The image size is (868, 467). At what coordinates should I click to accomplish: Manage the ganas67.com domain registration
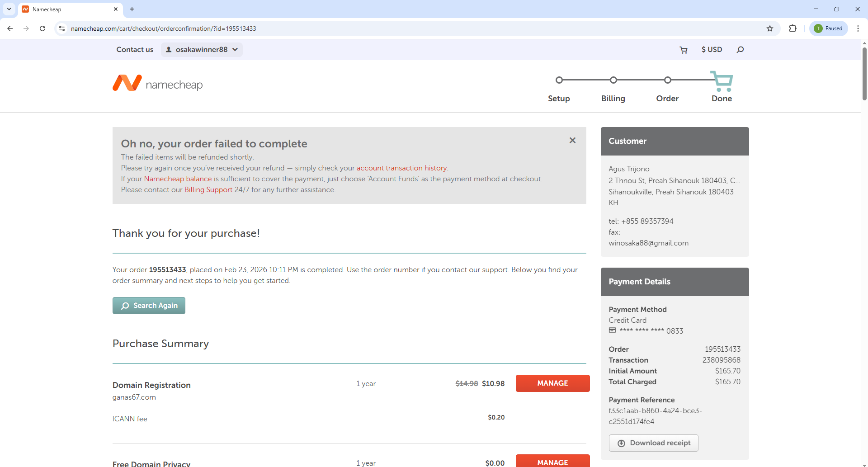552,383
